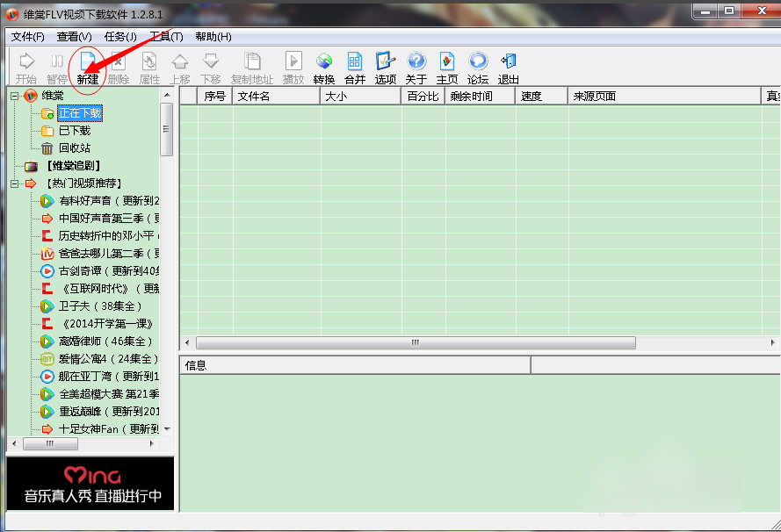This screenshot has width=781, height=532.
Task: Exit the program using the 退出 icon
Action: [508, 66]
